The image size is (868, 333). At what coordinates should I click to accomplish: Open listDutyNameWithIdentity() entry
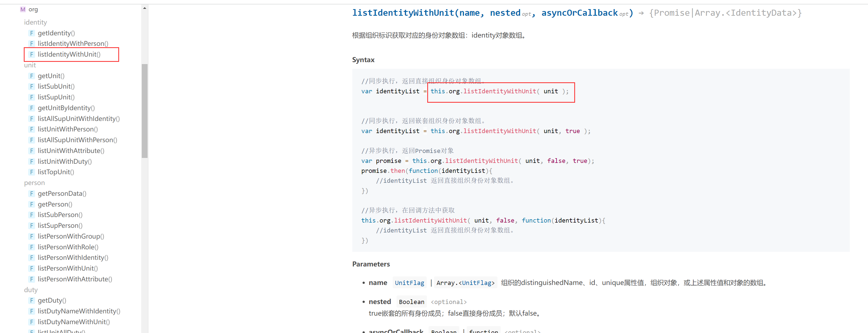[79, 311]
